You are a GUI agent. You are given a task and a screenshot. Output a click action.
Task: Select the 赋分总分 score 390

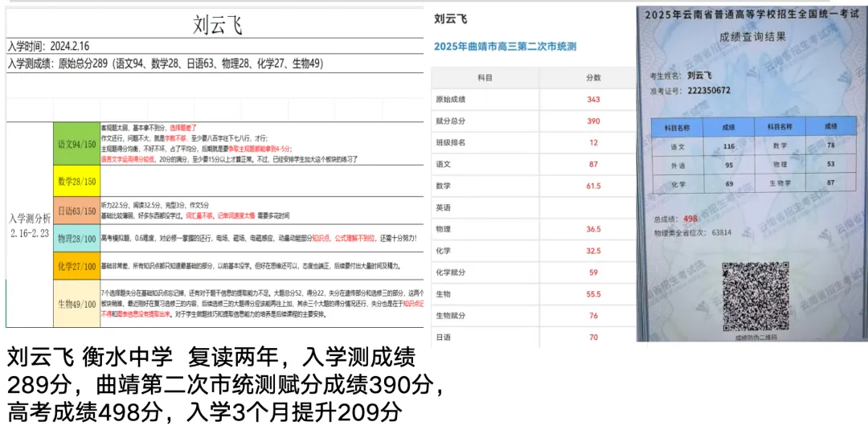[x=593, y=121]
